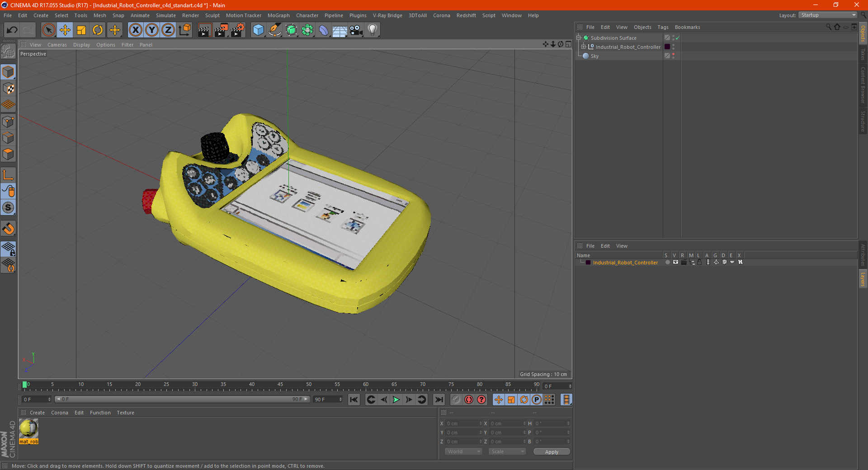Open the Attributes side tab

coord(863,255)
